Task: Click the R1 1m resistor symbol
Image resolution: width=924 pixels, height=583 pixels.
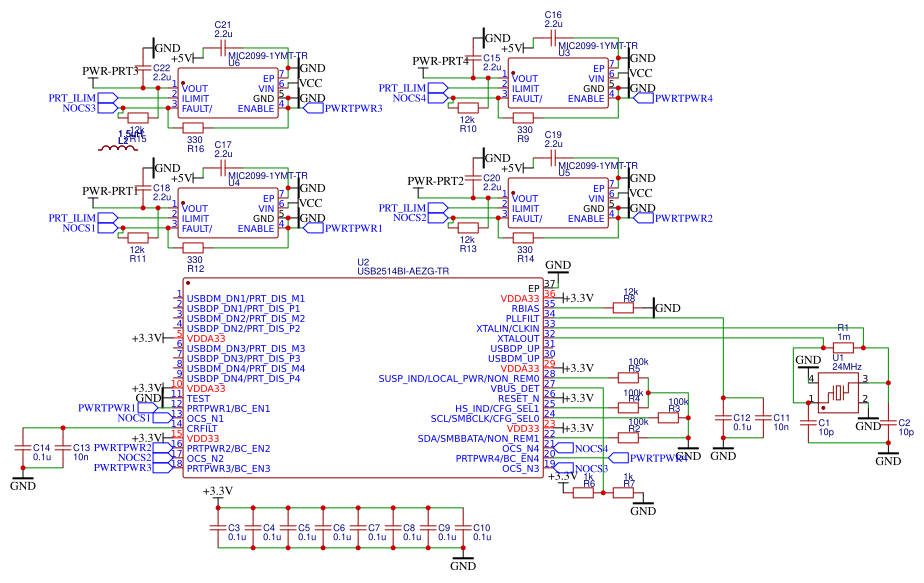Action: pos(843,348)
